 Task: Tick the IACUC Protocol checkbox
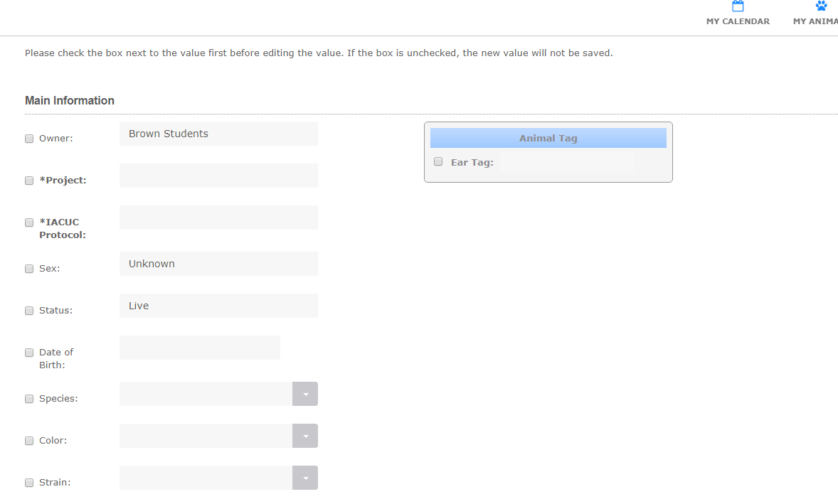[29, 222]
